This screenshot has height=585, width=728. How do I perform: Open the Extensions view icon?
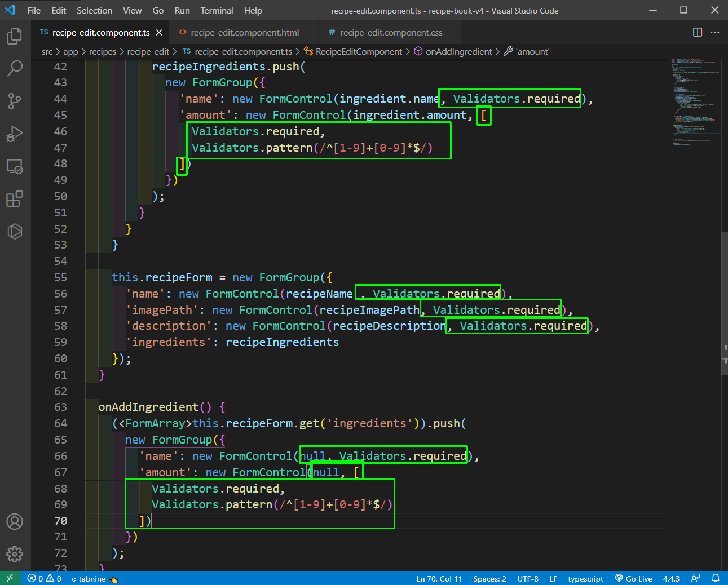15,199
